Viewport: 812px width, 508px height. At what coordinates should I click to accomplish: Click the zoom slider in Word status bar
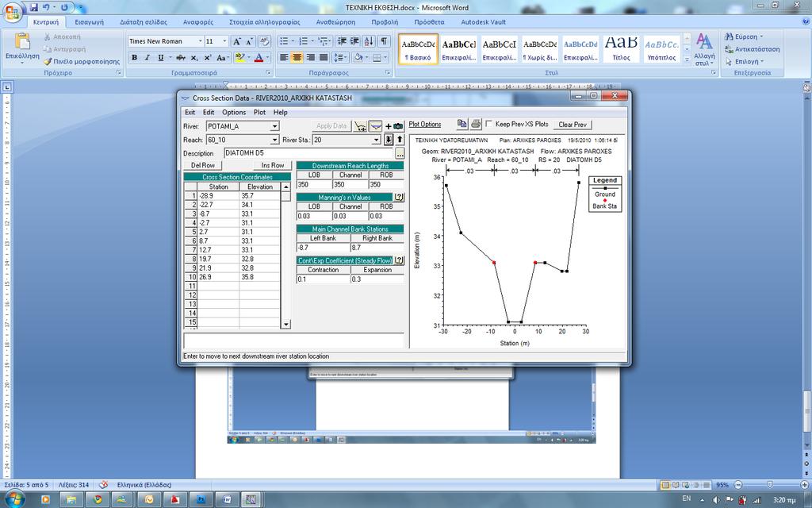pos(770,485)
